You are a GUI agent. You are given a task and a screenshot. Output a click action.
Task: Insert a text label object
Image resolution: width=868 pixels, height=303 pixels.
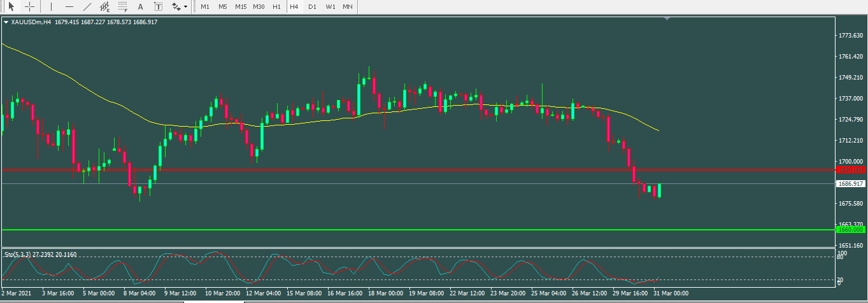coord(159,6)
